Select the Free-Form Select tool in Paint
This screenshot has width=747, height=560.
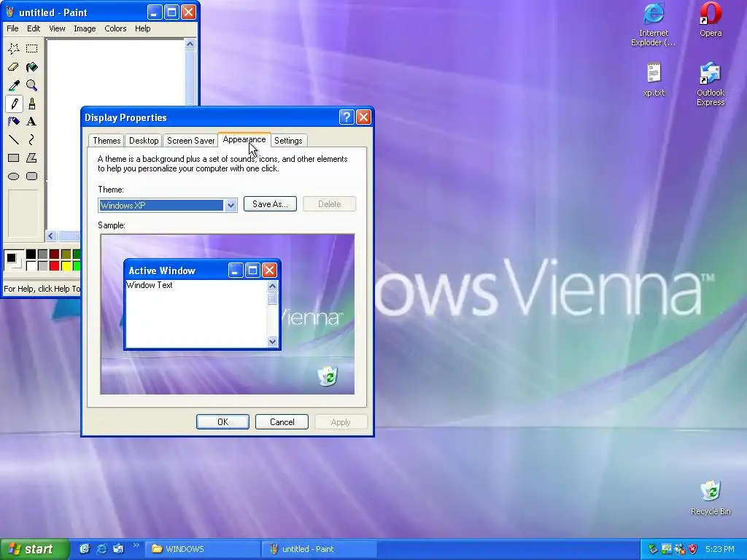(x=13, y=49)
